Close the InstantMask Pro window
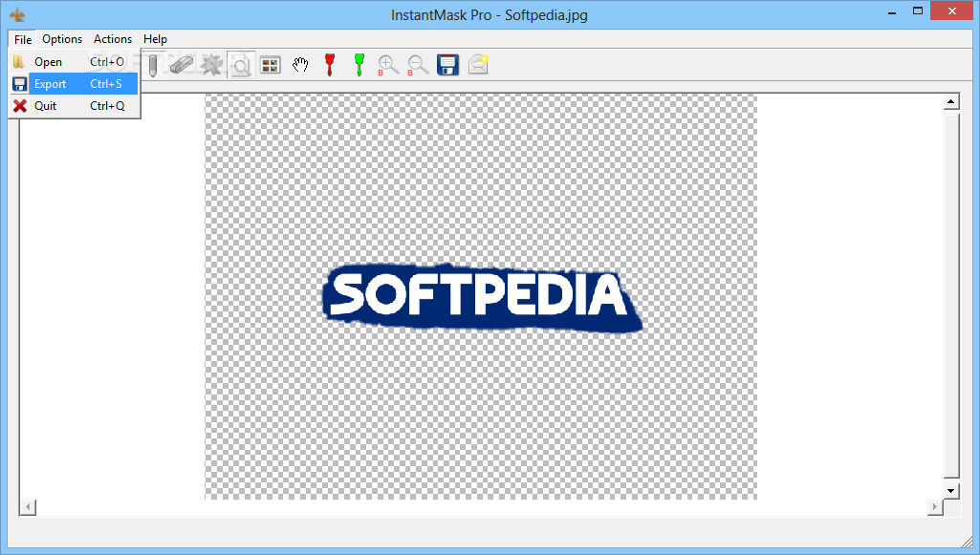 (x=952, y=11)
